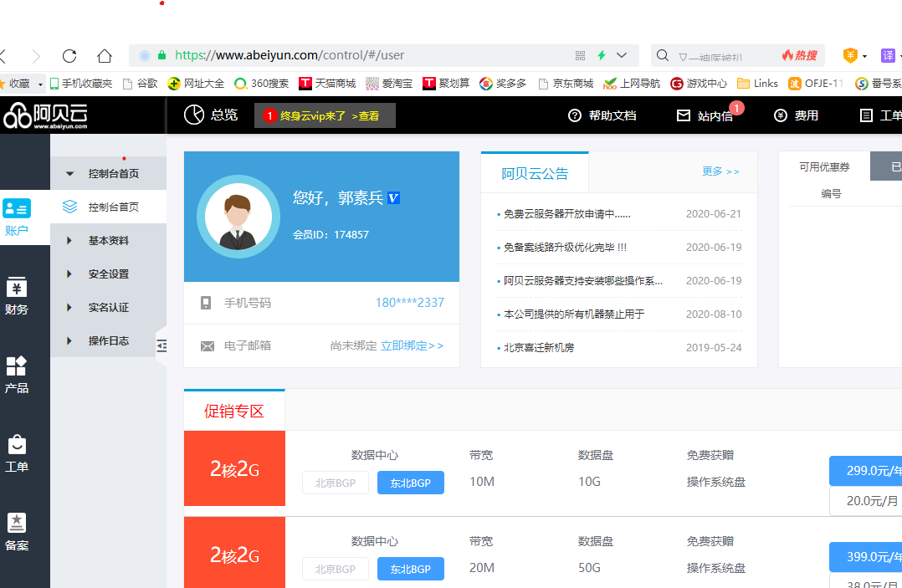Viewport: 902px width, 588px height.
Task: Choose the 299.0元/年 price option
Action: [866, 471]
